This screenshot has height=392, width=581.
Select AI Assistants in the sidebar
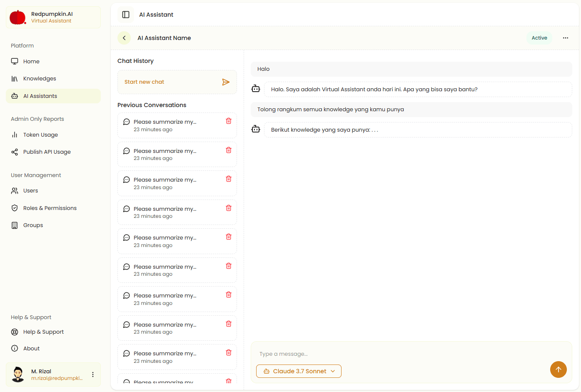tap(40, 96)
